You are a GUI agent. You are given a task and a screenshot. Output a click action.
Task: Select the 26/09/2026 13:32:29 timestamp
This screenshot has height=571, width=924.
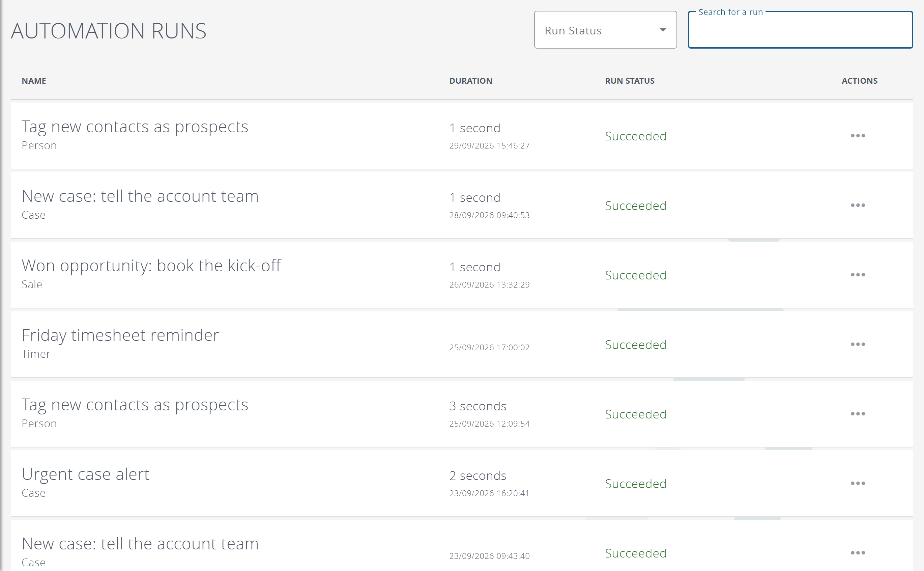[x=489, y=284]
